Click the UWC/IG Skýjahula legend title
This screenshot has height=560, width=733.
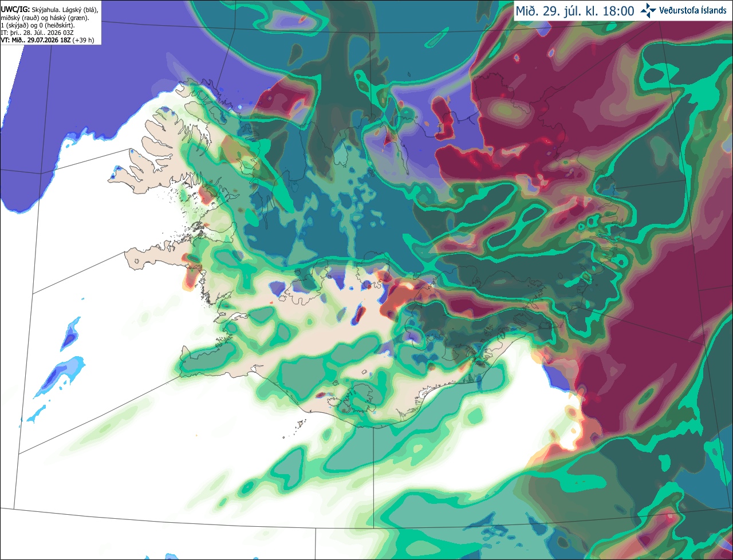pyautogui.click(x=31, y=10)
